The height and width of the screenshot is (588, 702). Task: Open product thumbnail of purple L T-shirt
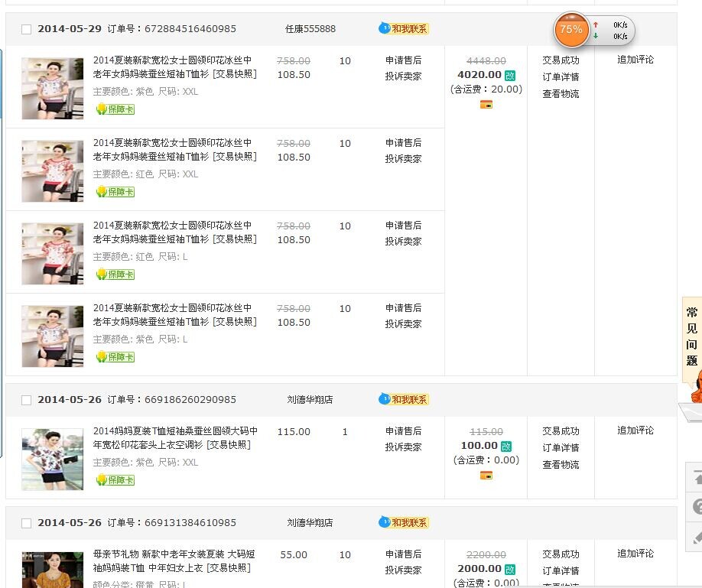(x=53, y=336)
